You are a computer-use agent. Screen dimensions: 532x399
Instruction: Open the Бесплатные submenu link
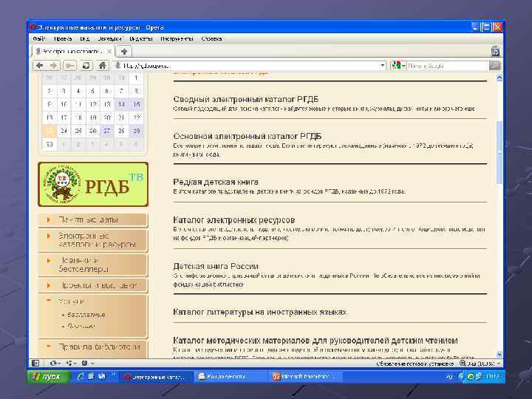[86, 315]
